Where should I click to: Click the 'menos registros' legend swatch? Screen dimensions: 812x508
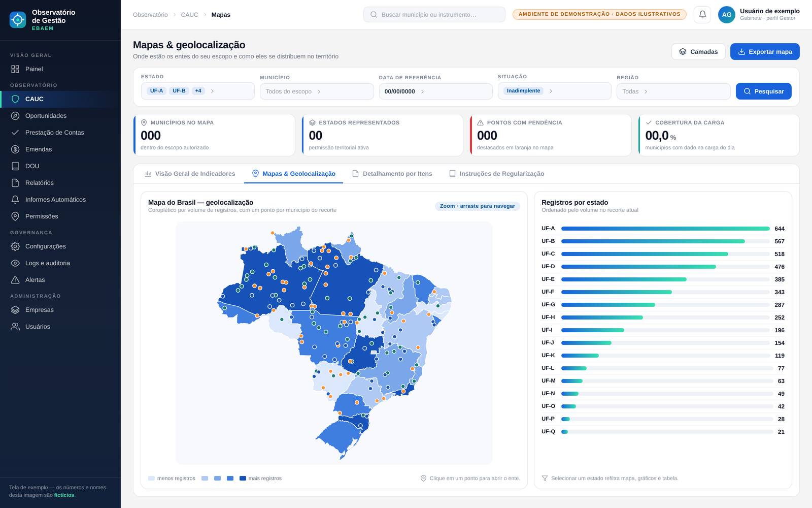click(151, 479)
